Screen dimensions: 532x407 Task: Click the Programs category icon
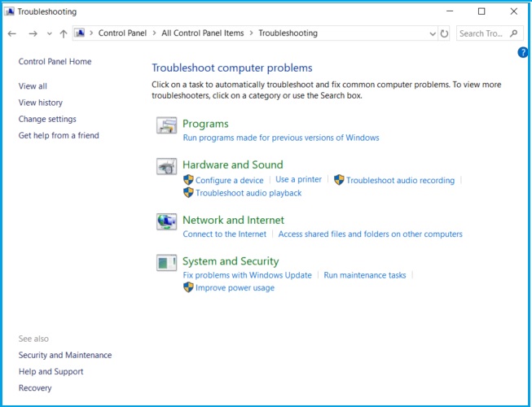166,125
